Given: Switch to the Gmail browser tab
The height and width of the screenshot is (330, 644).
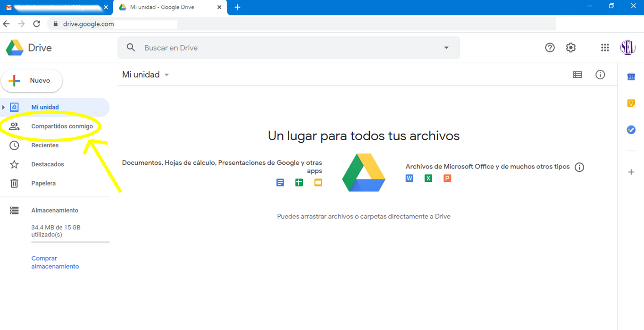Looking at the screenshot, I should [54, 7].
